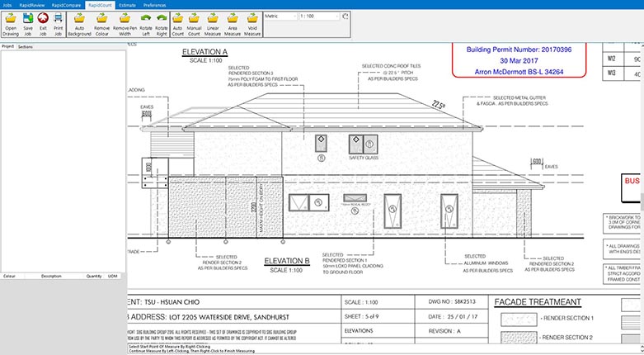This screenshot has height=355, width=644.
Task: Open the 1 : 100 scale dropdown
Action: pos(320,16)
